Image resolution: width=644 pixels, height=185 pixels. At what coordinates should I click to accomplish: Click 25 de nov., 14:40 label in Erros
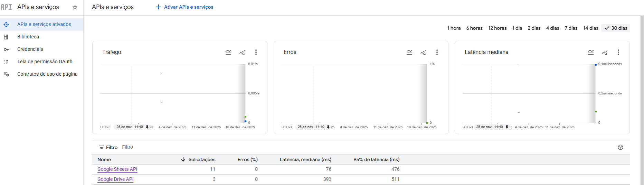coord(311,127)
